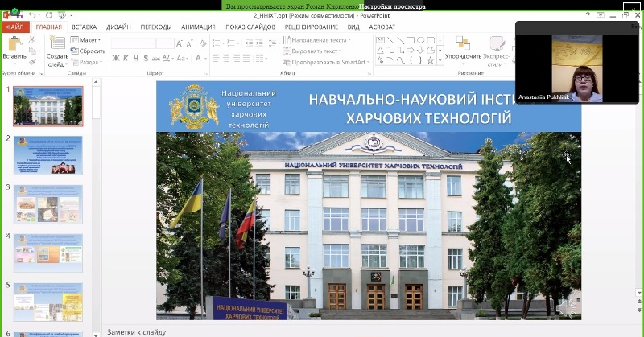Toggle underline Ч formatting
Image resolution: width=644 pixels, height=337 pixels.
click(x=136, y=58)
